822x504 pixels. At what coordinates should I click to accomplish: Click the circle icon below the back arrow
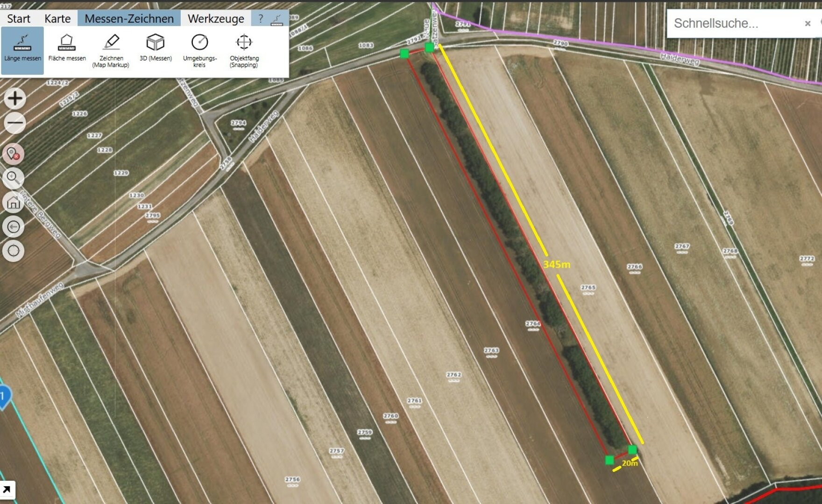(x=13, y=251)
